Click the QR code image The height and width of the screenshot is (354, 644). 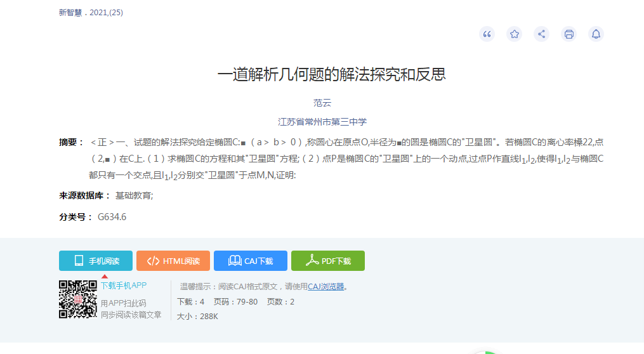(x=78, y=299)
